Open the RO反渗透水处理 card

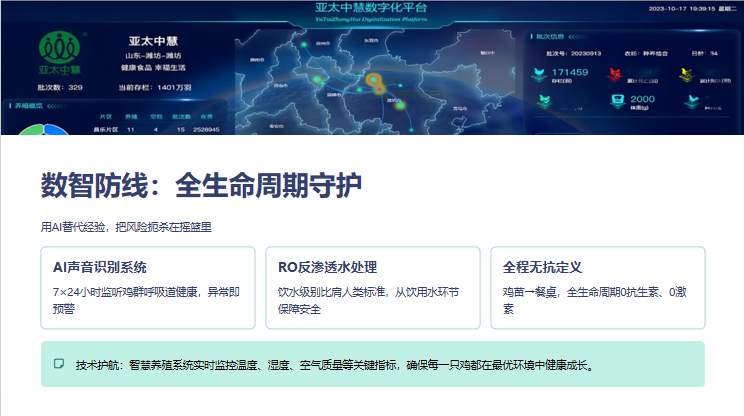pyautogui.click(x=374, y=287)
